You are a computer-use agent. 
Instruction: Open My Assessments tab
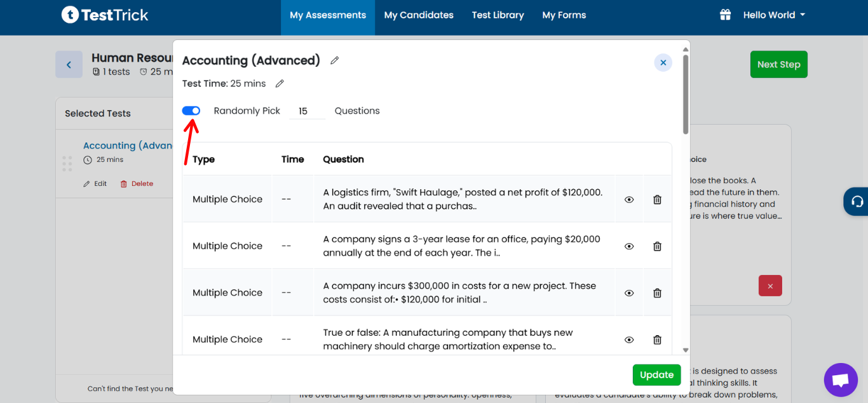pyautogui.click(x=328, y=15)
